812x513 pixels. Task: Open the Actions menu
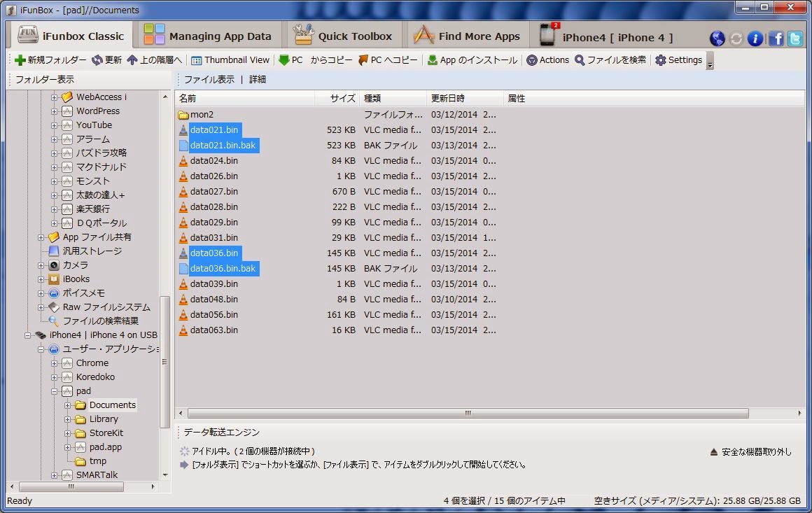click(547, 60)
